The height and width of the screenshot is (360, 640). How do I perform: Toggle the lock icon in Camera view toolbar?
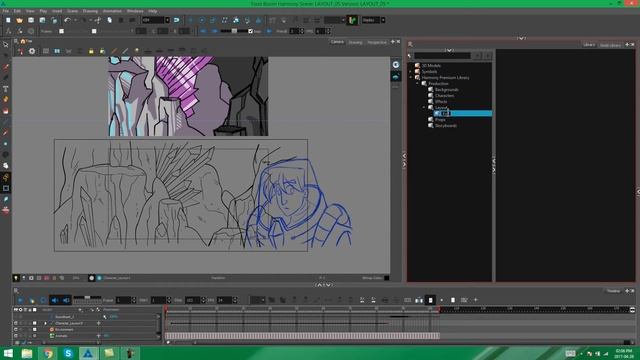click(x=91, y=51)
